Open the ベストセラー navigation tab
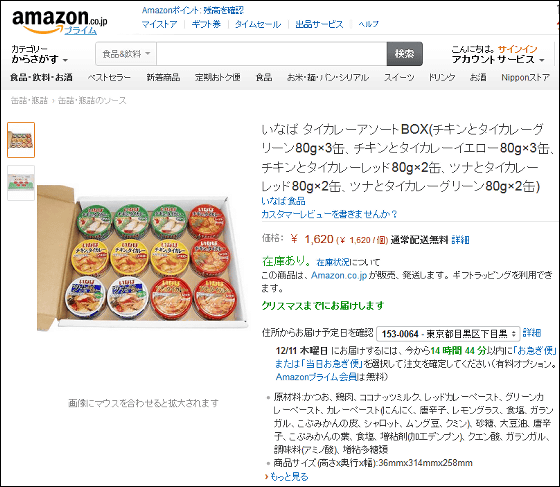 pos(109,77)
